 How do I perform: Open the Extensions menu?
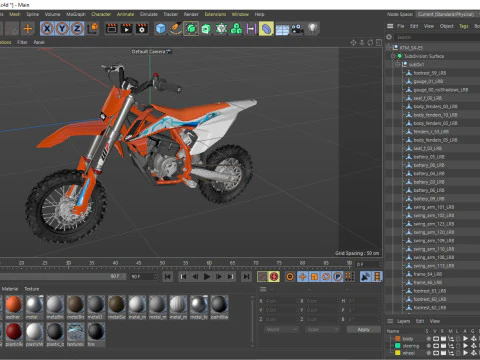click(215, 14)
